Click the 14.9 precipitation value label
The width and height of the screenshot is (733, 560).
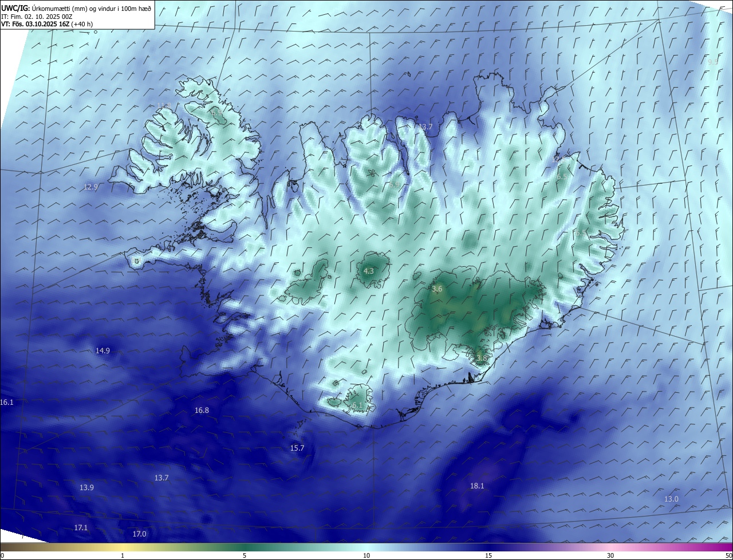[x=103, y=350]
